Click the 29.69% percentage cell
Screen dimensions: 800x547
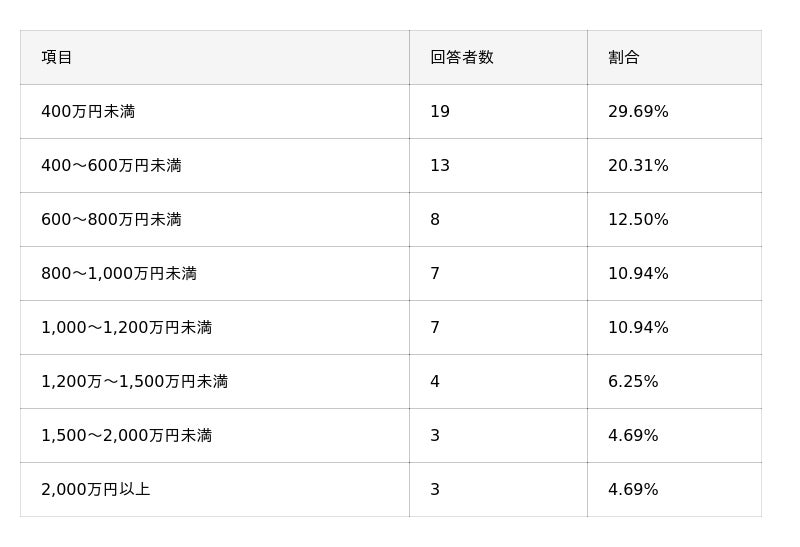click(x=638, y=112)
